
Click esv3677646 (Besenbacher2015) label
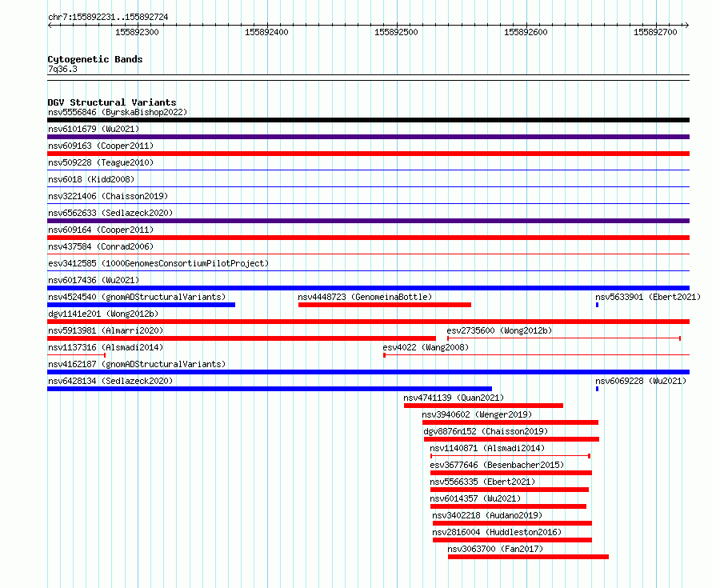coord(497,465)
